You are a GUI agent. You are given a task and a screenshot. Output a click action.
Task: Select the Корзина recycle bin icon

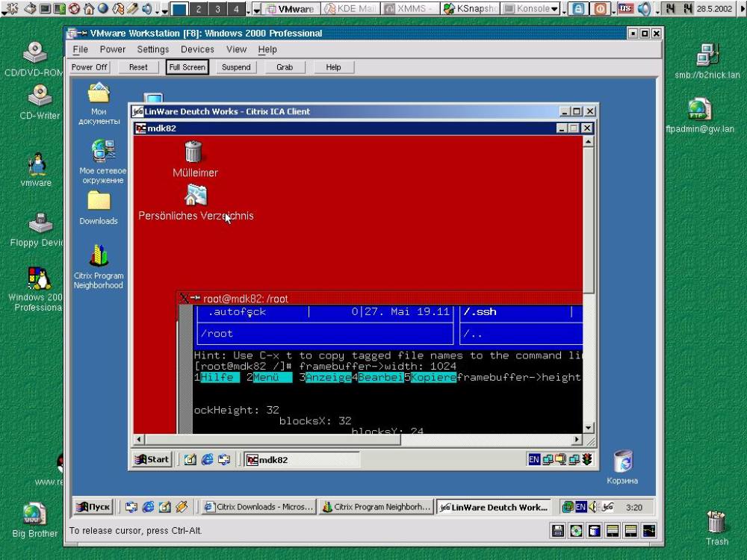(623, 461)
